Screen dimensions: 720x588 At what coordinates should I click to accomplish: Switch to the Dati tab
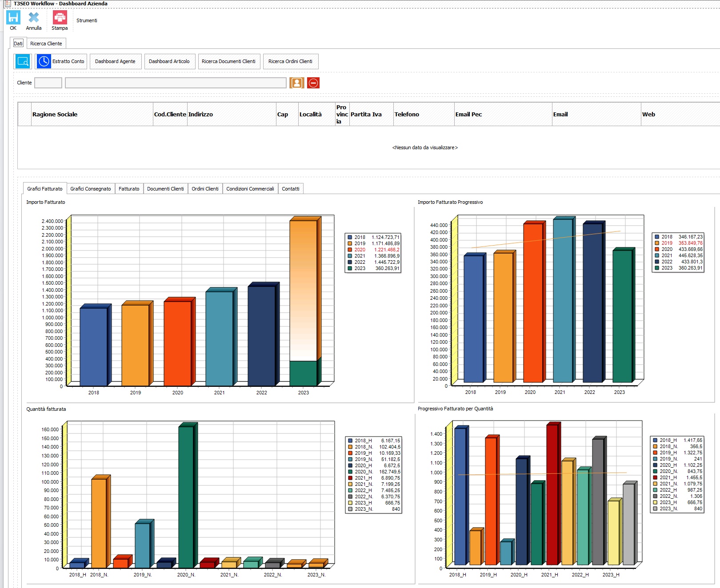(x=18, y=44)
